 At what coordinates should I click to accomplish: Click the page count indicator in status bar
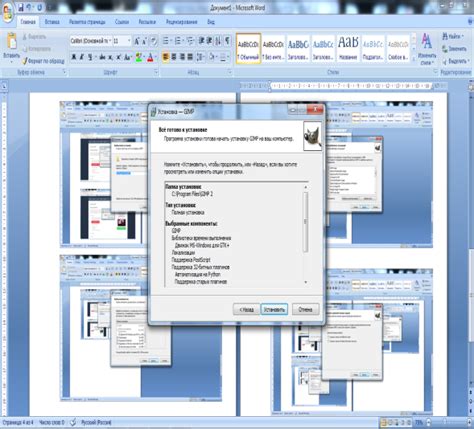pos(18,422)
